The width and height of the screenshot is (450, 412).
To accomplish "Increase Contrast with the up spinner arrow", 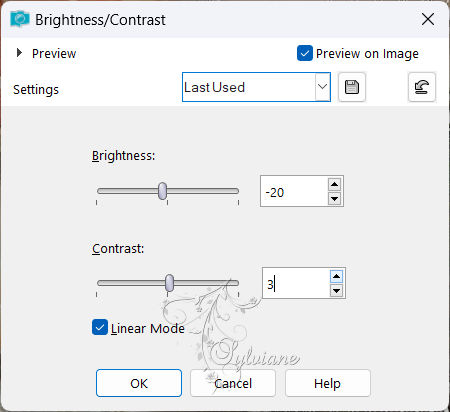I will 336,276.
